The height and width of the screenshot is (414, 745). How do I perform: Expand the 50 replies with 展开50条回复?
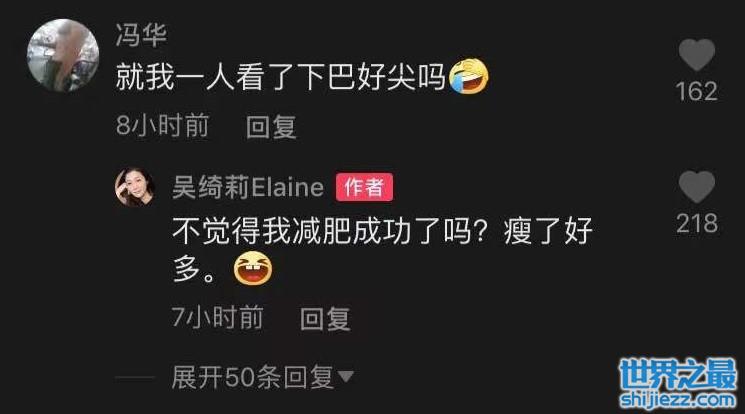(x=262, y=377)
